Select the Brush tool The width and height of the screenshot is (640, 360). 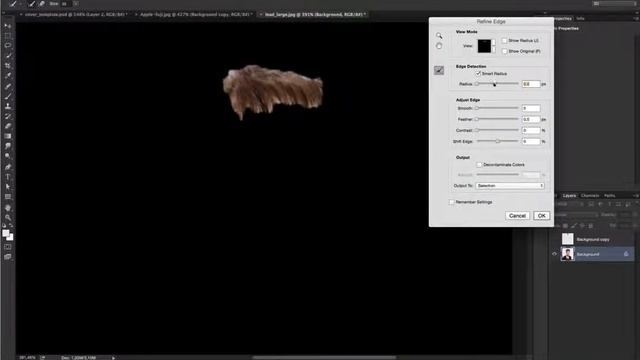pyautogui.click(x=8, y=96)
